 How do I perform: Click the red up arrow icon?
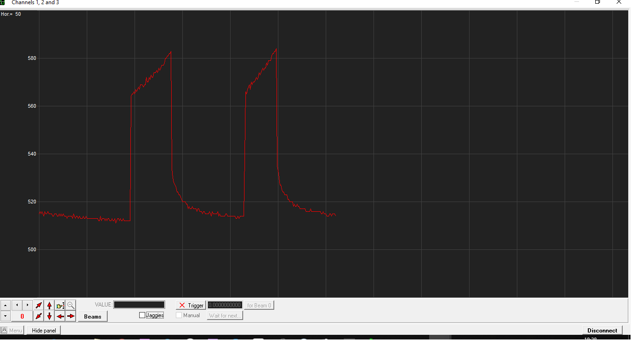click(50, 306)
